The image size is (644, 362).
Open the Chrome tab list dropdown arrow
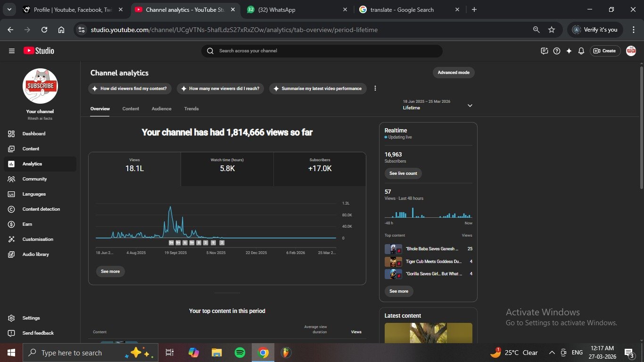[x=9, y=9]
